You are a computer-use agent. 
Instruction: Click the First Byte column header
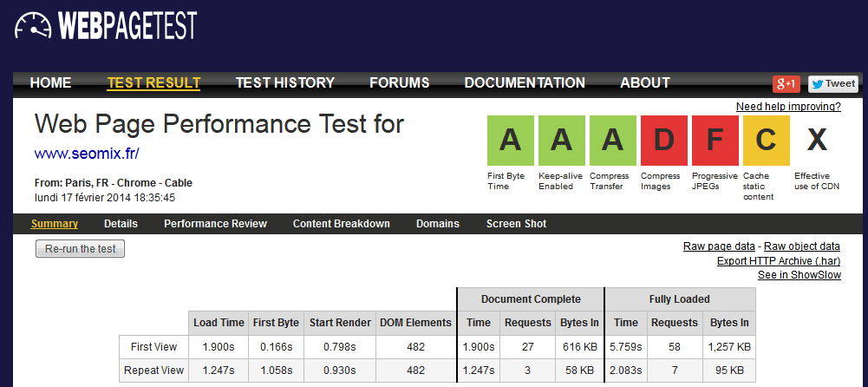(x=276, y=323)
